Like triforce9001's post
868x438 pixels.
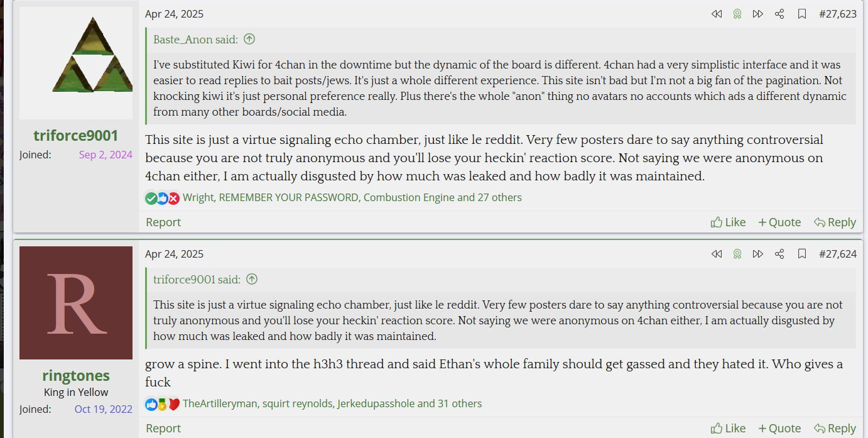pos(728,222)
